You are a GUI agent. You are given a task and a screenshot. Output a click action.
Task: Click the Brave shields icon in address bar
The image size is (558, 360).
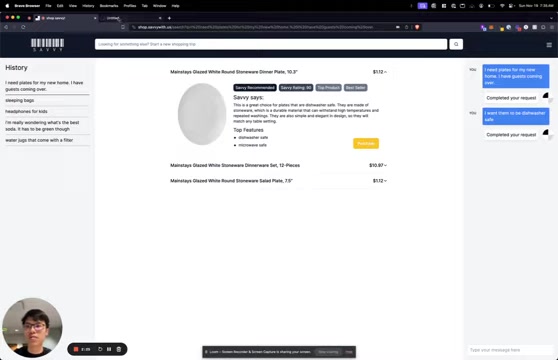pos(417,27)
